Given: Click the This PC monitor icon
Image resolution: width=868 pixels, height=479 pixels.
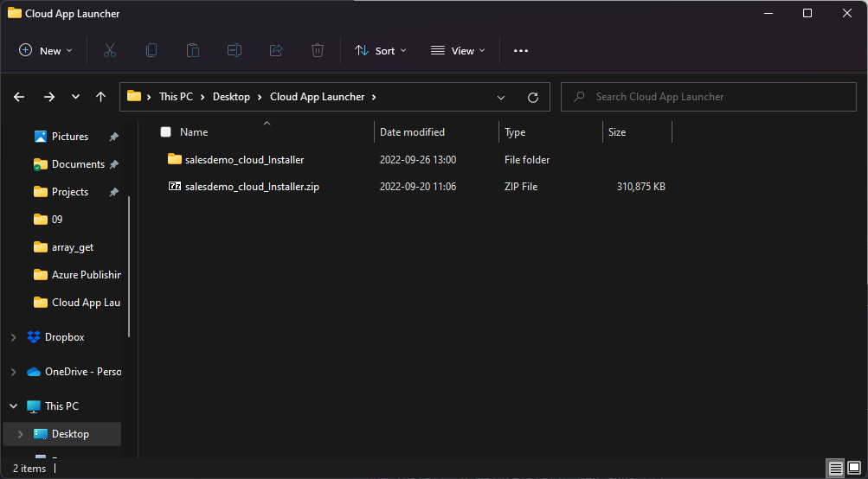Looking at the screenshot, I should tap(34, 406).
